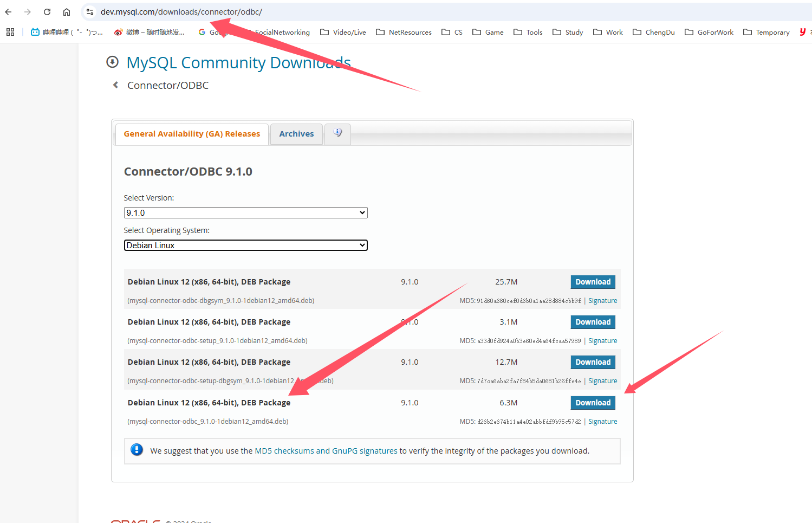Go to the browser home page
Viewport: 812px width, 523px height.
click(x=67, y=12)
